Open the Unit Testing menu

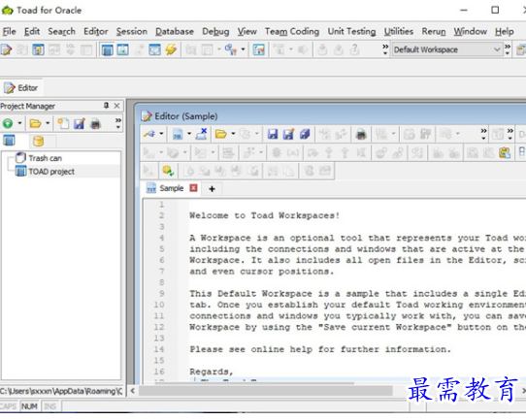coord(351,31)
